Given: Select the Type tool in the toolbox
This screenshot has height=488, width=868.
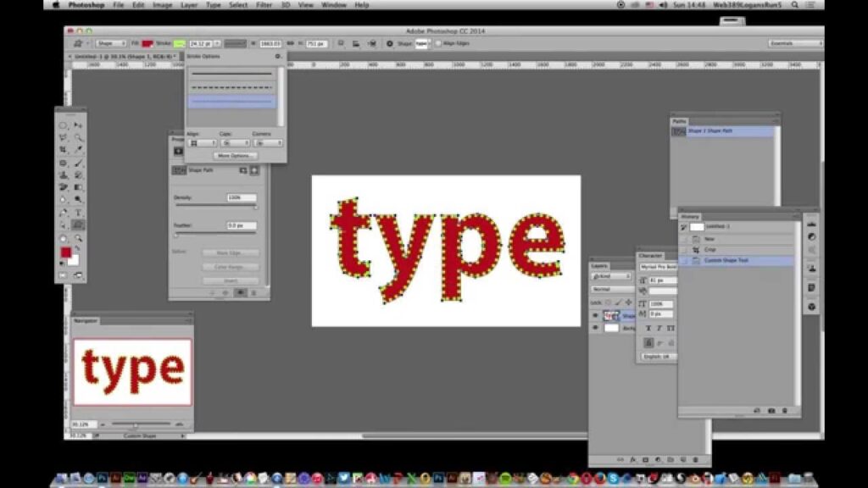Looking at the screenshot, I should pos(79,213).
